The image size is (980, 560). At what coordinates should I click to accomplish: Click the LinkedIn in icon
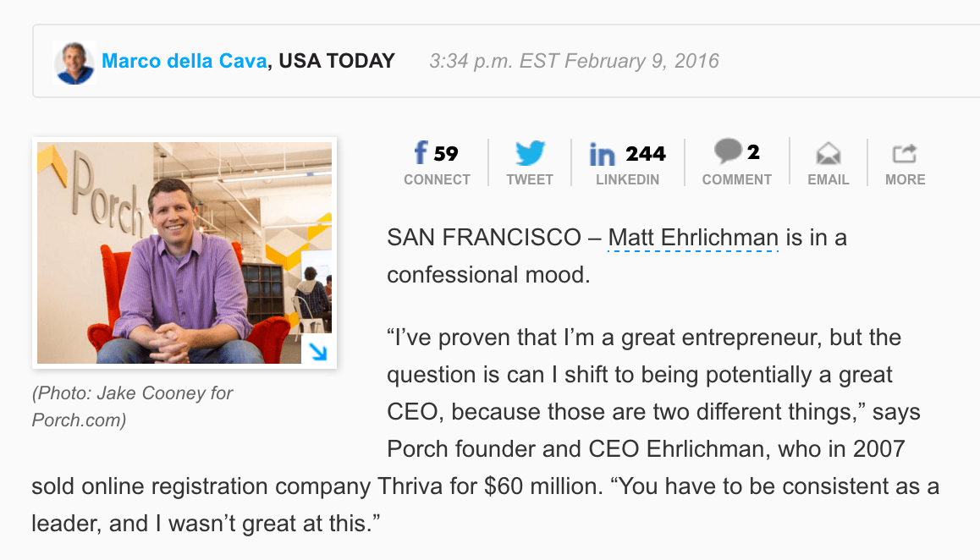pyautogui.click(x=602, y=155)
